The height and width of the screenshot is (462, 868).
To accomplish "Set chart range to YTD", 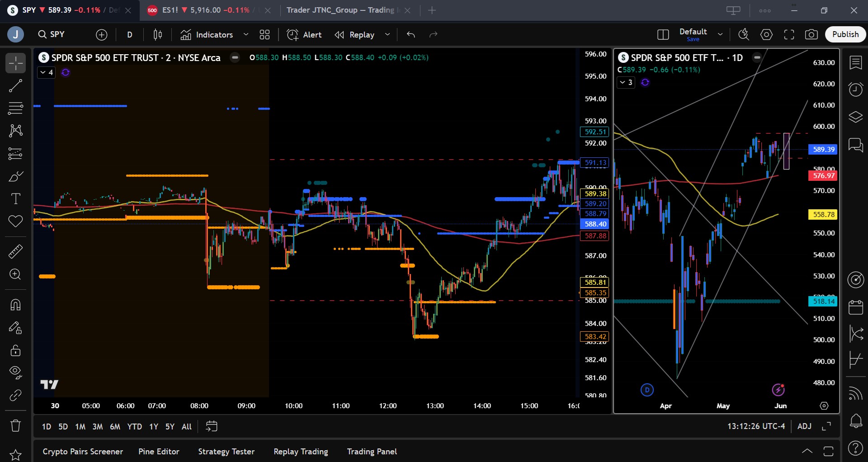I will pyautogui.click(x=134, y=426).
